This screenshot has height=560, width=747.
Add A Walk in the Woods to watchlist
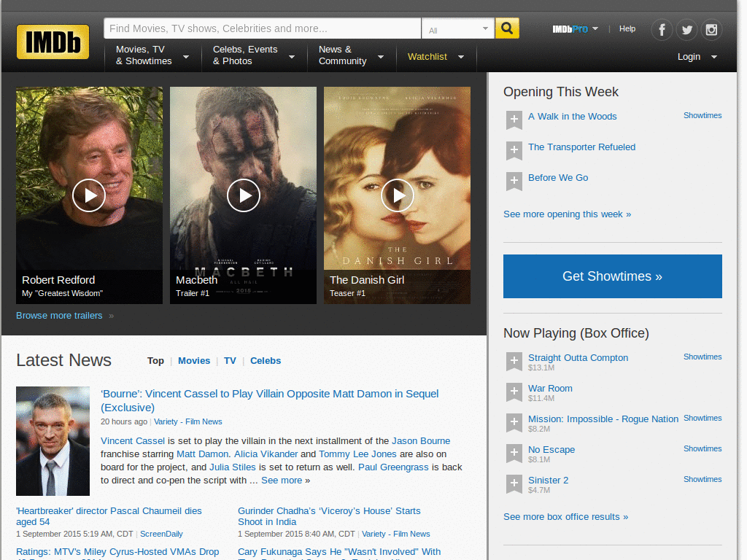(514, 120)
